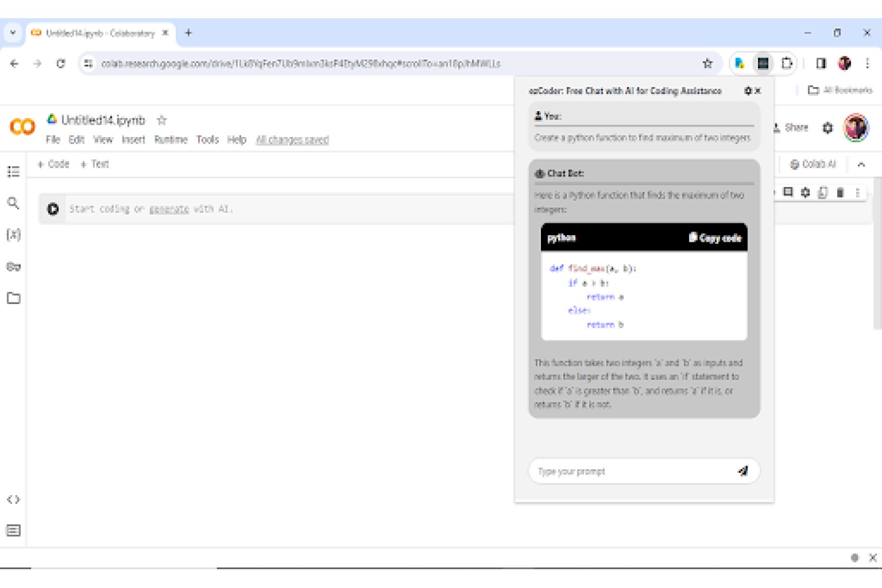Reload the page

pos(61,64)
